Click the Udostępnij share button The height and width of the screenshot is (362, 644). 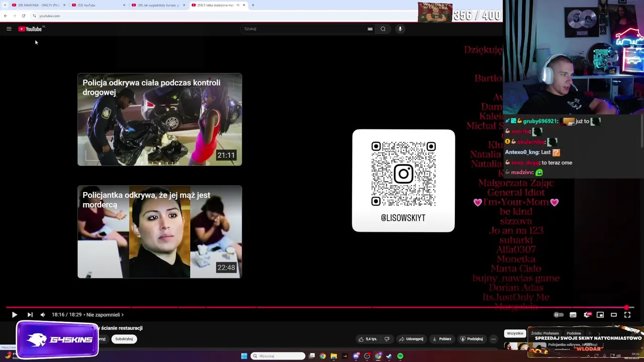click(411, 339)
